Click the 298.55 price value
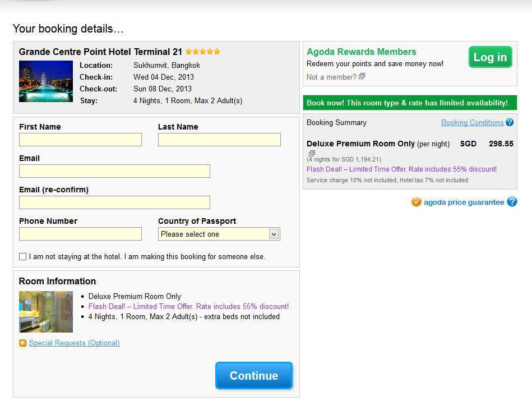Screen dimensions: 532x401 (501, 144)
